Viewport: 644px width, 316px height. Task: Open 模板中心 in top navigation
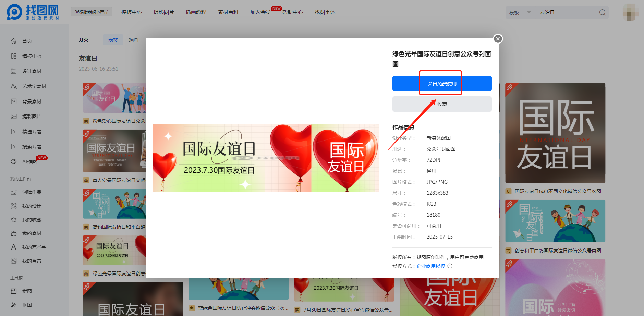(x=131, y=12)
